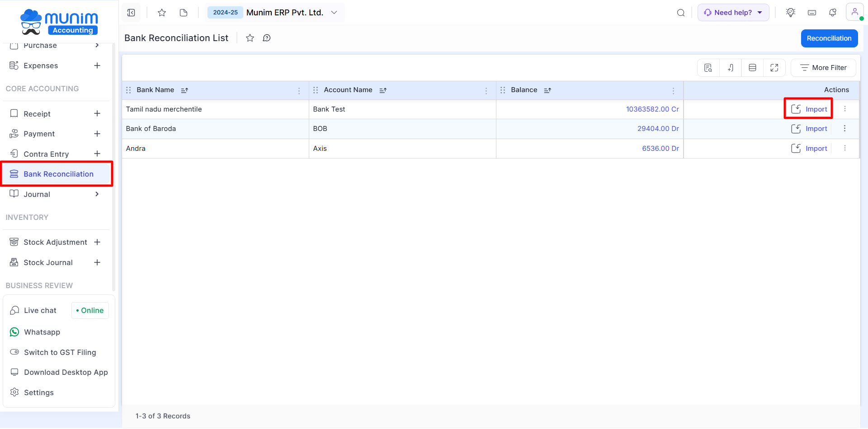Open Account Name column options menu
The image size is (868, 429).
pos(486,91)
